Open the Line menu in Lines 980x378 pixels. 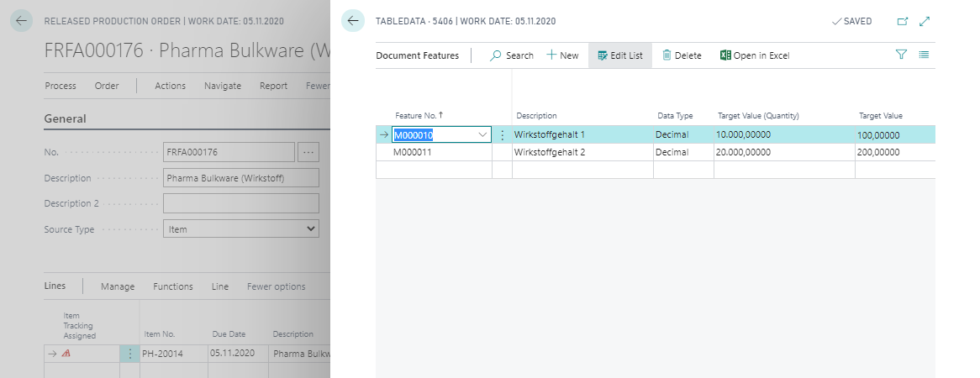tap(220, 286)
